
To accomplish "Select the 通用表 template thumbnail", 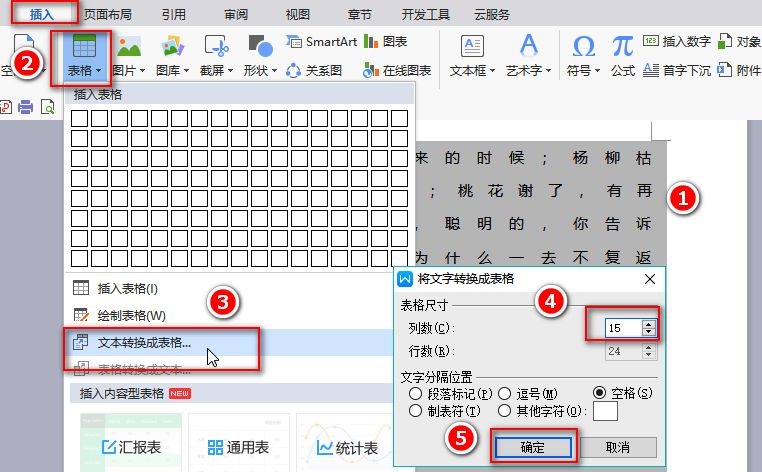I will click(238, 442).
